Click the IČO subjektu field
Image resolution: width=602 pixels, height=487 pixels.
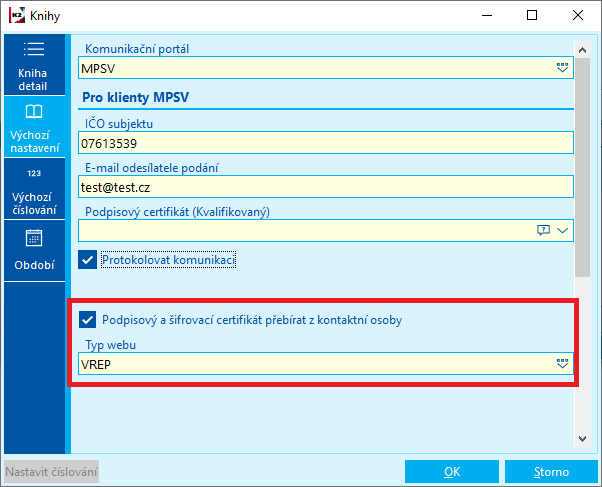tap(326, 143)
